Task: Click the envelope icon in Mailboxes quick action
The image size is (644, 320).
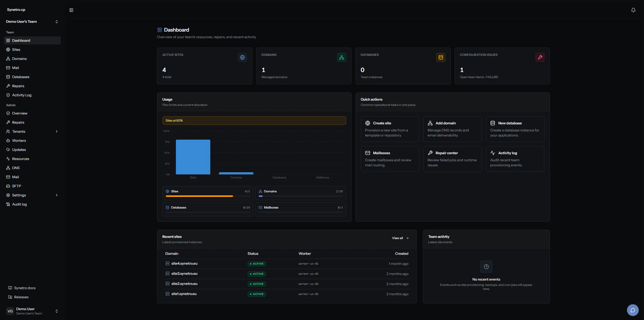Action: click(x=368, y=153)
